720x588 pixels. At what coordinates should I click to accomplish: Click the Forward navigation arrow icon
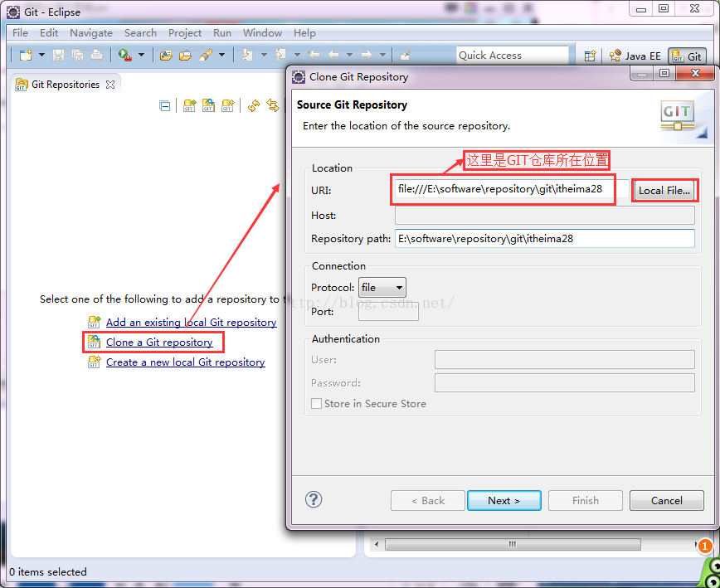[x=367, y=55]
